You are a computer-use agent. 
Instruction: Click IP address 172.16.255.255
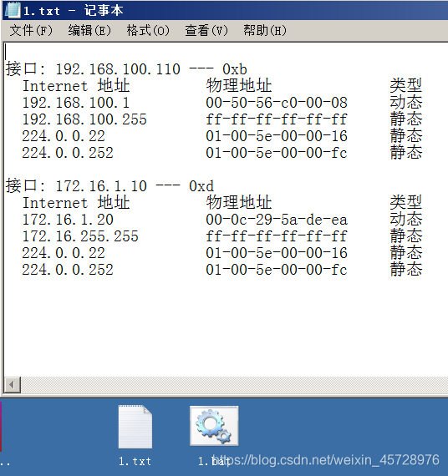click(x=80, y=236)
